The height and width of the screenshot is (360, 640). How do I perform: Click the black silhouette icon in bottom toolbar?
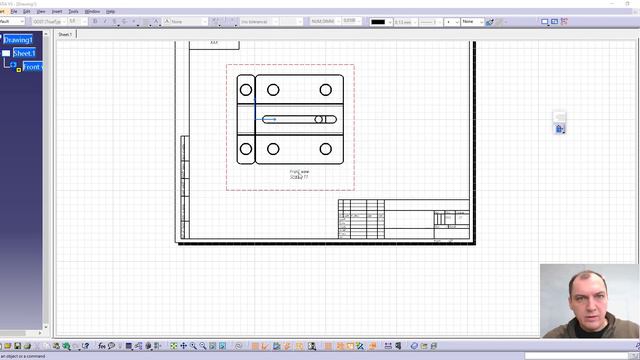coord(312,346)
